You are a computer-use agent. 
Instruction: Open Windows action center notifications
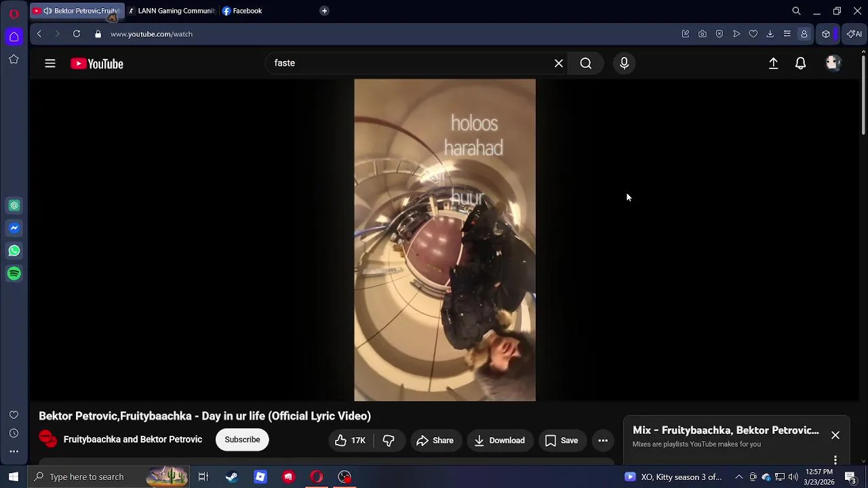click(850, 476)
